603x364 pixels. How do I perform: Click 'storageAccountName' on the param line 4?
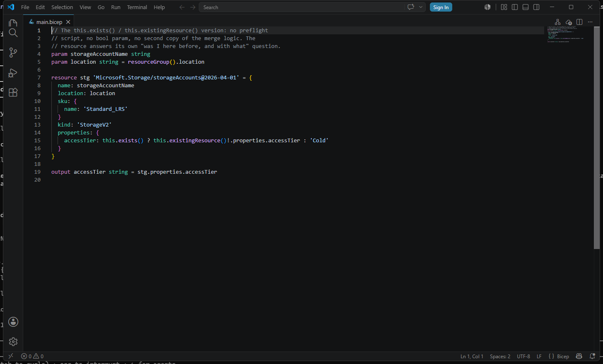click(99, 54)
